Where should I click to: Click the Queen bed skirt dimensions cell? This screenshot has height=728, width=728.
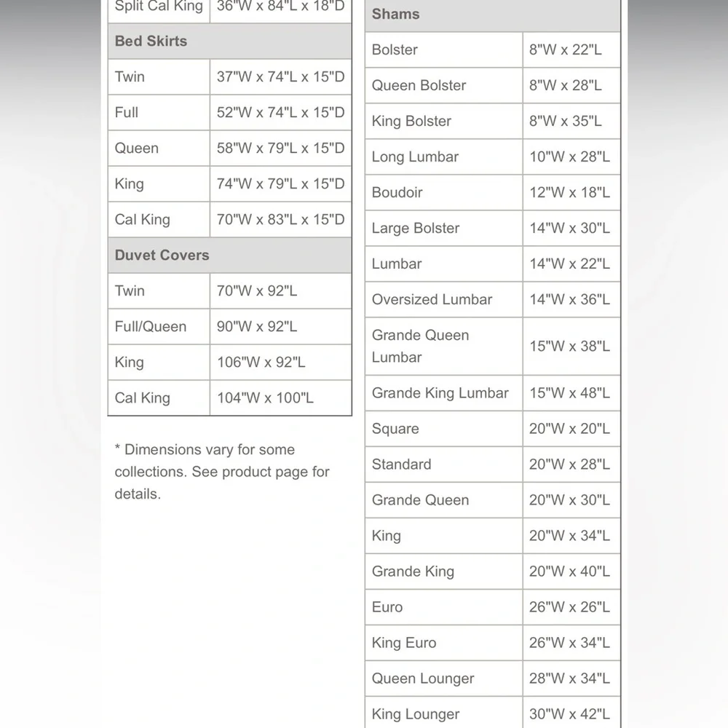(280, 148)
